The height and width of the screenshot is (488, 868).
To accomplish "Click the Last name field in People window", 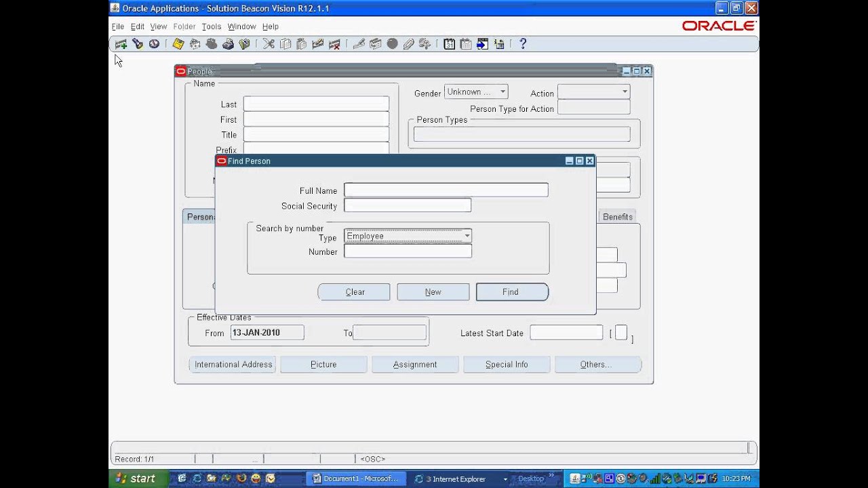I will coord(316,104).
